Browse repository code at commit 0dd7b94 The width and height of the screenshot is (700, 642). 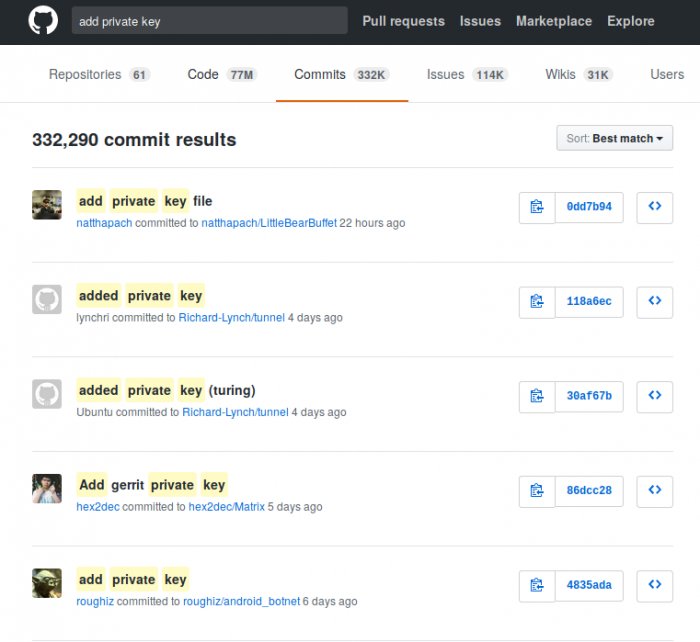[654, 207]
